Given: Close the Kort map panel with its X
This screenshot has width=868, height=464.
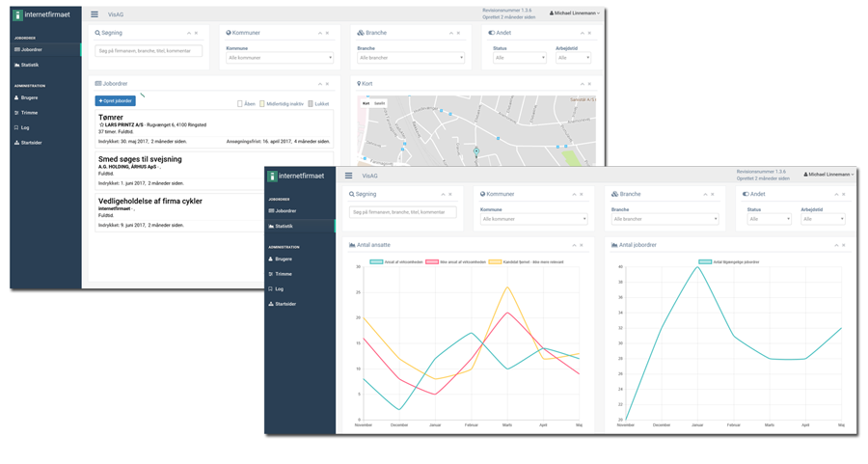Looking at the screenshot, I should point(590,84).
